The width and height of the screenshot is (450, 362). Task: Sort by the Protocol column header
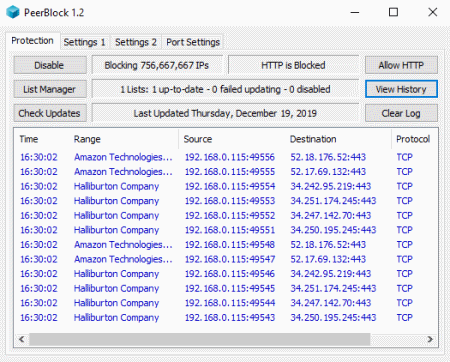[x=414, y=139]
